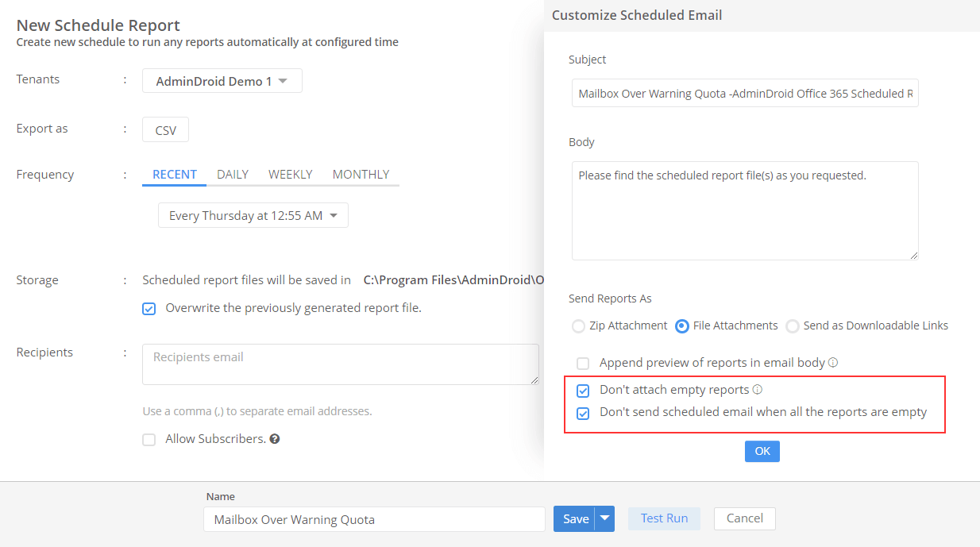Choose "Send as Downloadable Links" option
The height and width of the screenshot is (547, 980).
point(793,326)
